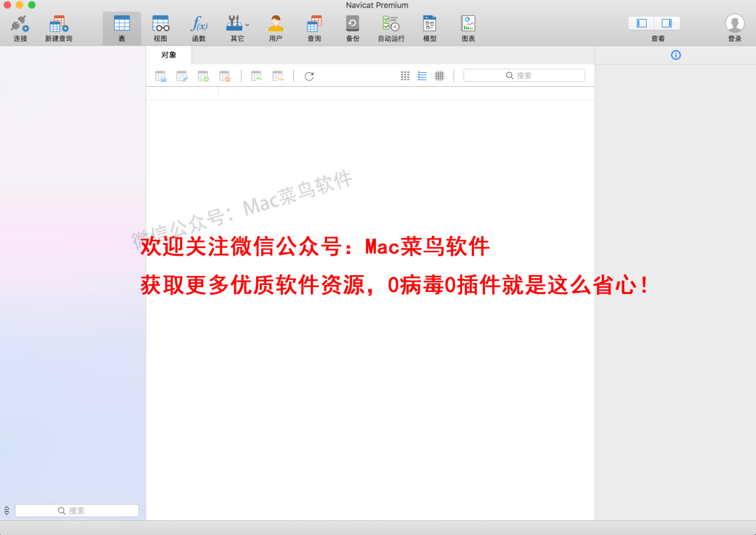Viewport: 756px width, 535px height.
Task: Toggle the detail view display mode
Action: (x=439, y=75)
